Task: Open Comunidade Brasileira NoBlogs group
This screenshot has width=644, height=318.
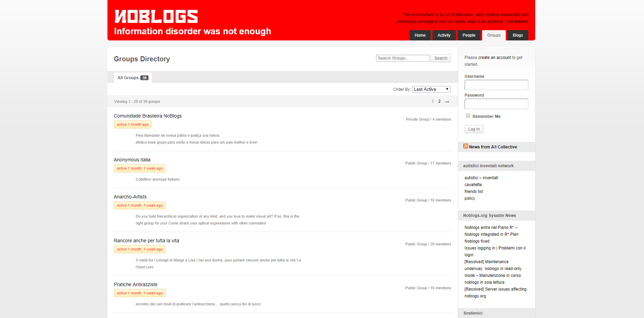Action: pyautogui.click(x=147, y=116)
